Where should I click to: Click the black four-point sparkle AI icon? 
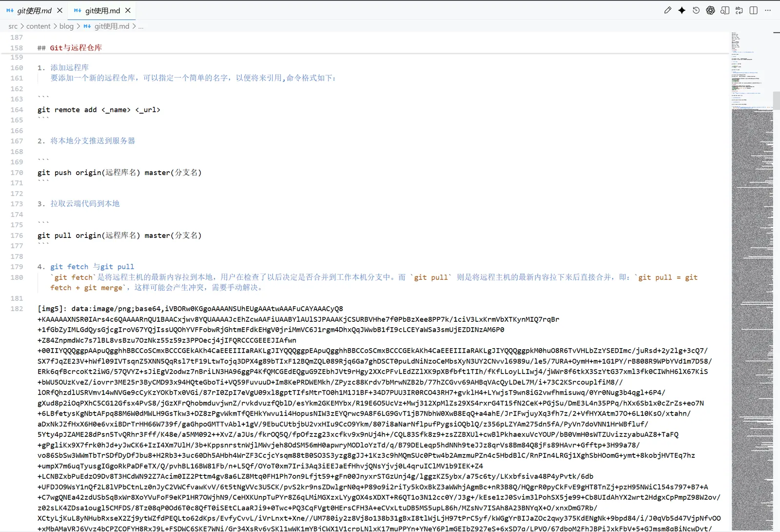pos(682,10)
